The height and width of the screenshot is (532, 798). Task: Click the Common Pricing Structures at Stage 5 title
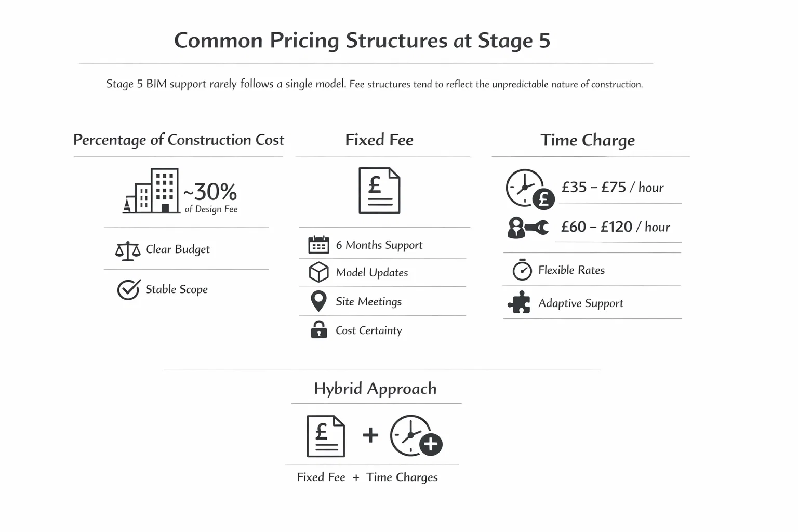click(362, 41)
